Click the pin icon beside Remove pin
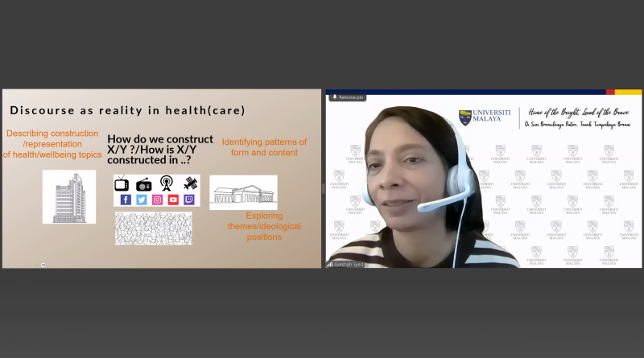644x358 pixels. pos(335,97)
